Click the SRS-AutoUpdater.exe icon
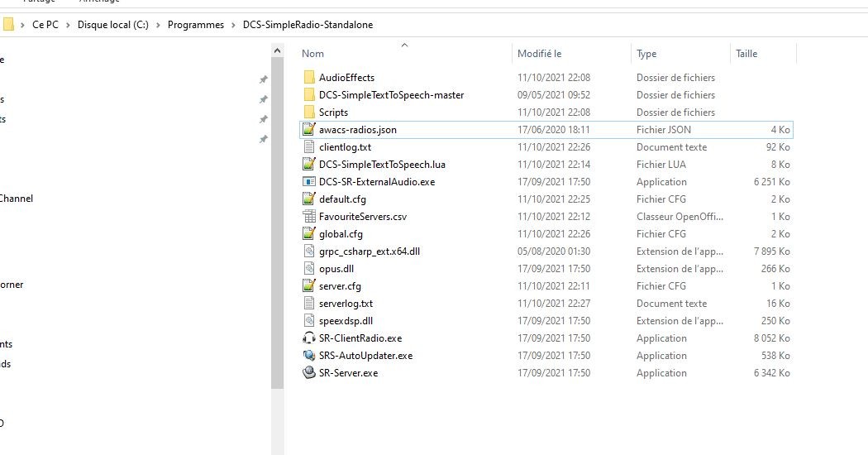The height and width of the screenshot is (455, 868). pos(309,355)
